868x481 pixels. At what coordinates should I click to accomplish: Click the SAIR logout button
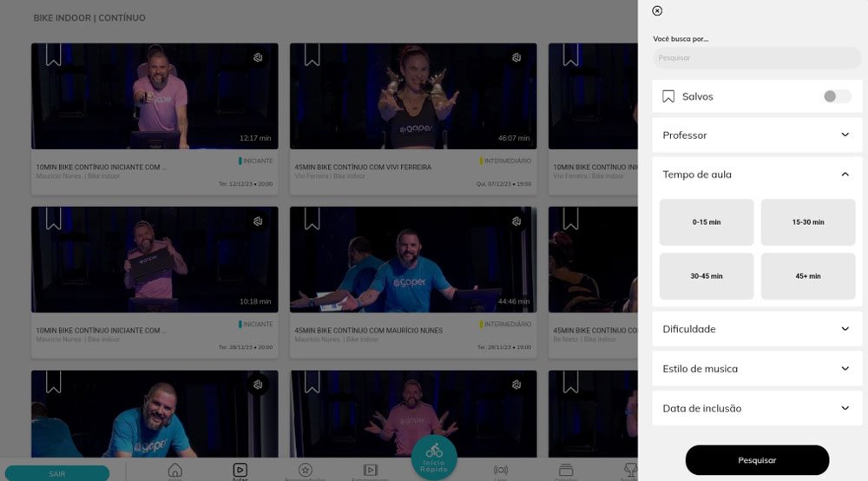click(x=56, y=473)
